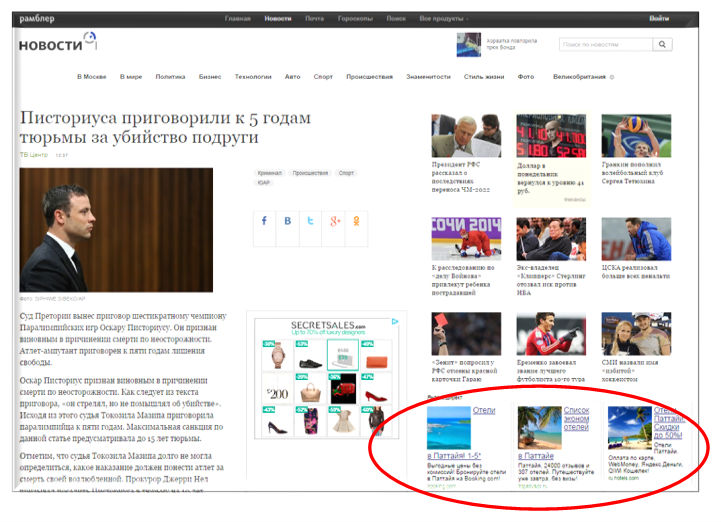Open the red card referee news thumbnail
The image size is (721, 522).
pos(465,334)
